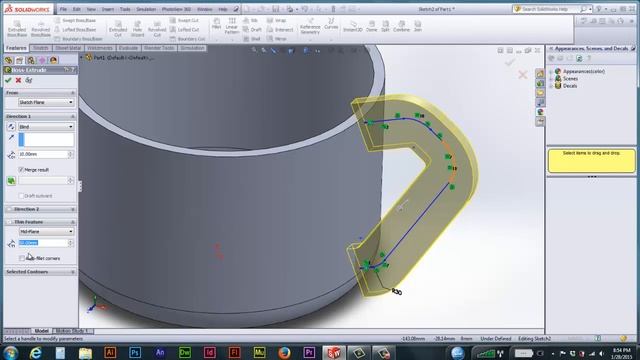Viewport: 640px width, 360px height.
Task: Open File Explorer task pane folder icon
Action: [540, 93]
